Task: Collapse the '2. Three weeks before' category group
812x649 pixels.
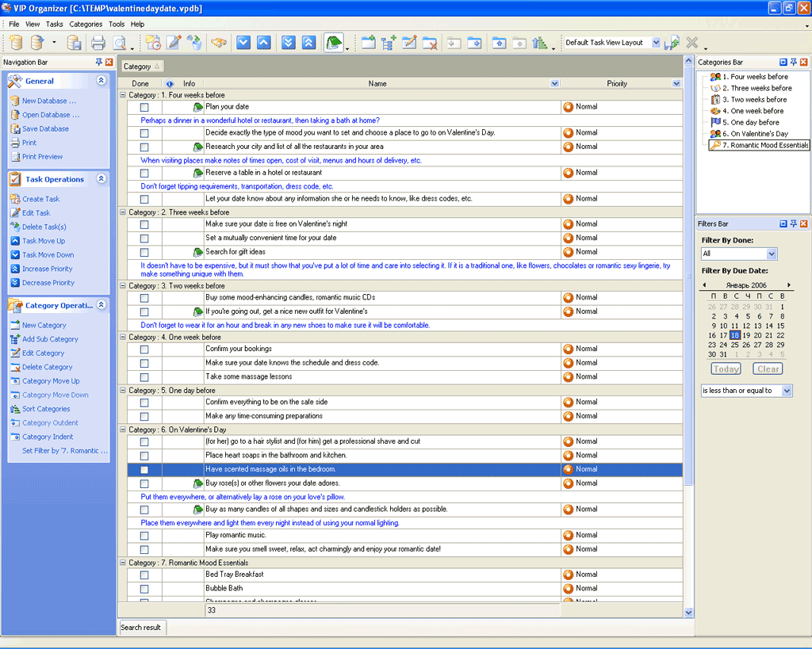Action: 123,212
